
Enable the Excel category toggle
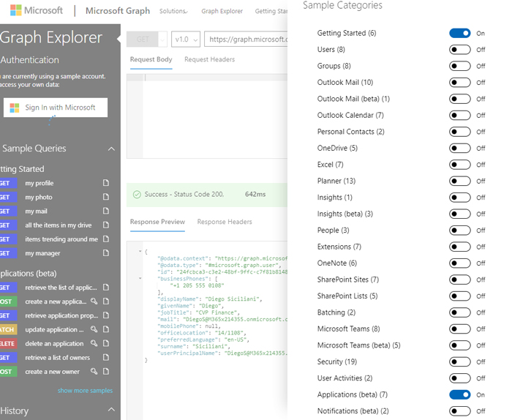point(460,165)
